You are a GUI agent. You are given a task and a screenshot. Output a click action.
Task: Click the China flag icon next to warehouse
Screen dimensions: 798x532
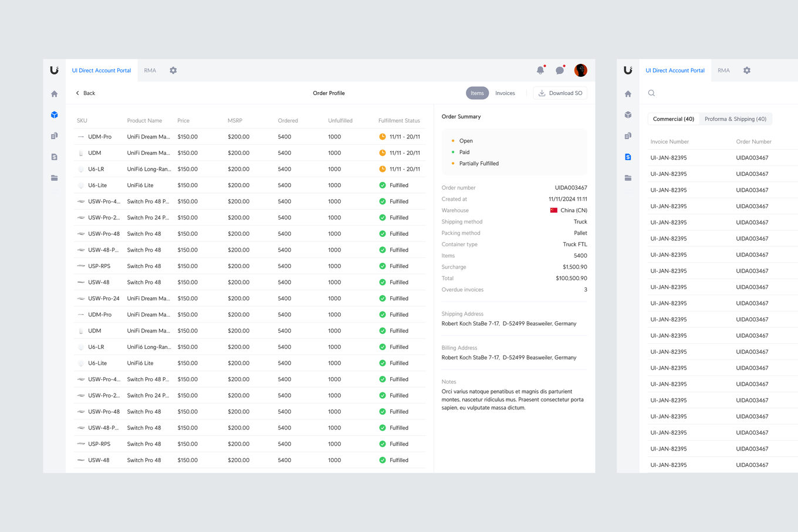(x=553, y=210)
